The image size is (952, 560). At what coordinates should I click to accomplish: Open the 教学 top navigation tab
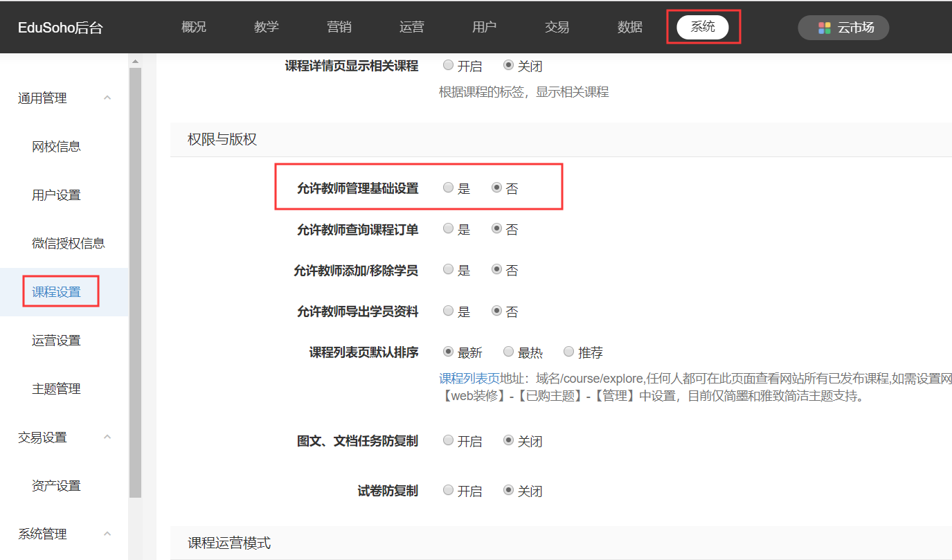pyautogui.click(x=267, y=28)
